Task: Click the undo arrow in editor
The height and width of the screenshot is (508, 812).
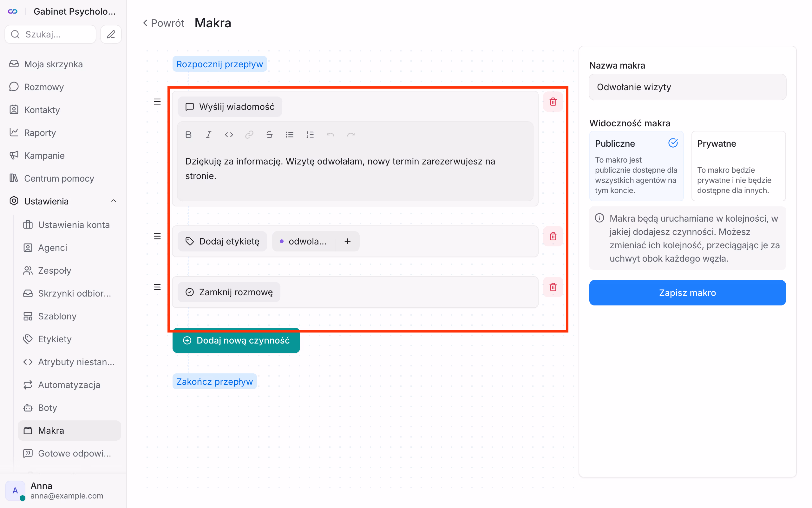Action: [x=330, y=135]
